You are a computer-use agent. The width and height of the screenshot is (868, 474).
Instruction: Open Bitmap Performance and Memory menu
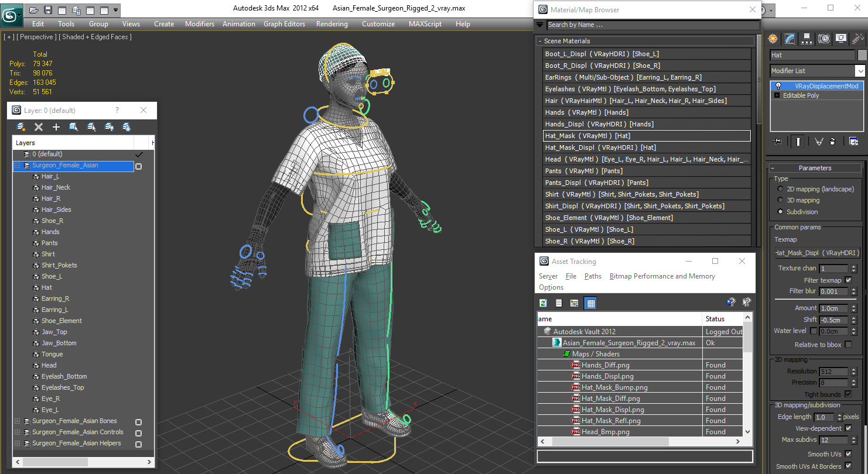coord(662,276)
